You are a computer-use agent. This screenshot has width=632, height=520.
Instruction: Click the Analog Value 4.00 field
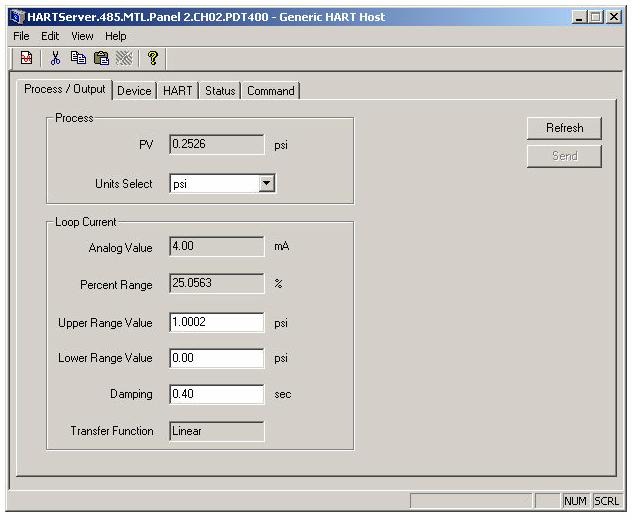click(217, 246)
